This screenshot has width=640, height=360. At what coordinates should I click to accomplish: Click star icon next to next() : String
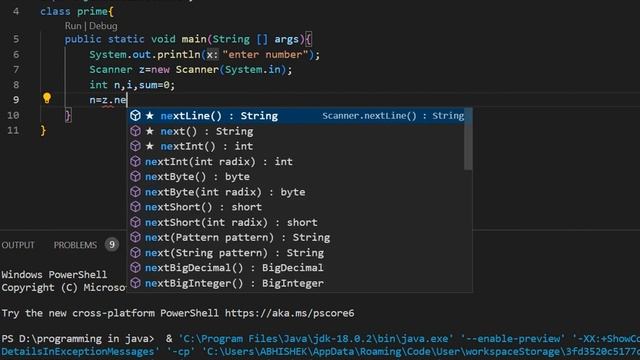pyautogui.click(x=150, y=131)
